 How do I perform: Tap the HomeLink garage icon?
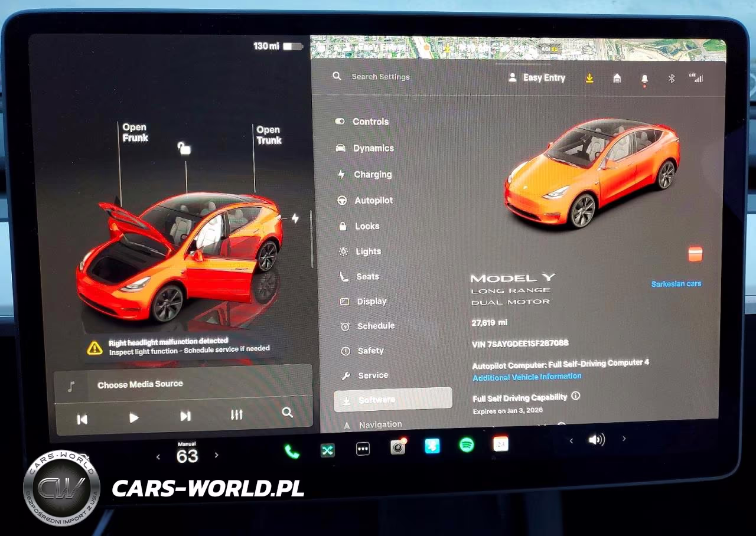[x=617, y=78]
